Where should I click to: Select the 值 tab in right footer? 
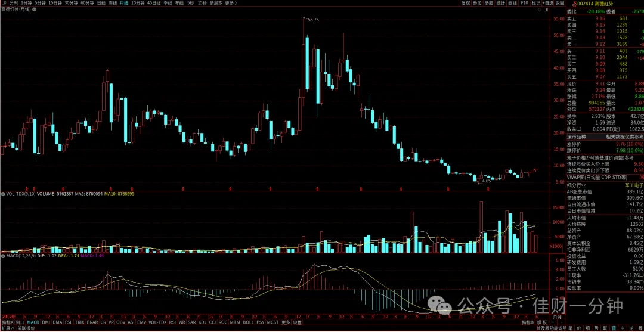coord(614,328)
